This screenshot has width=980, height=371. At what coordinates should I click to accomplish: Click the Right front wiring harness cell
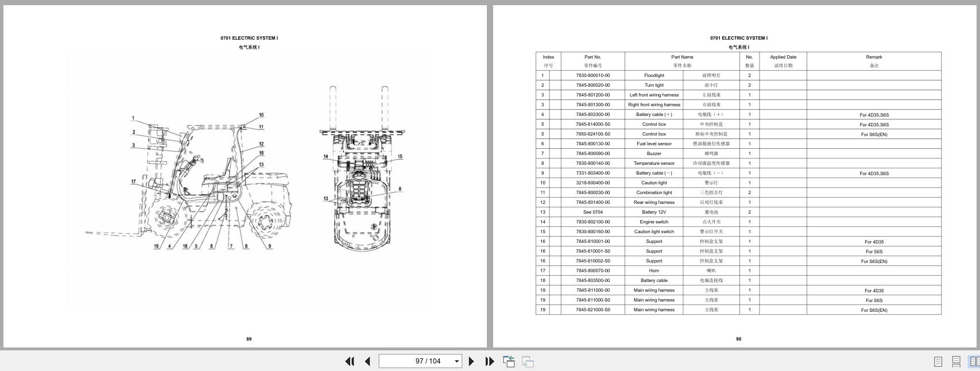(x=654, y=105)
